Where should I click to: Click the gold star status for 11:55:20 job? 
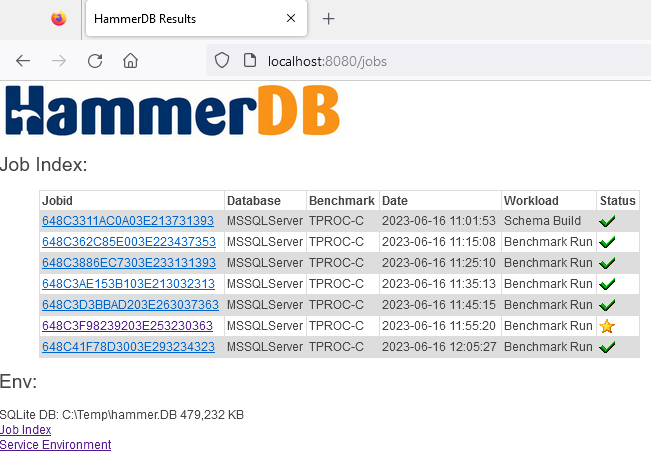607,326
